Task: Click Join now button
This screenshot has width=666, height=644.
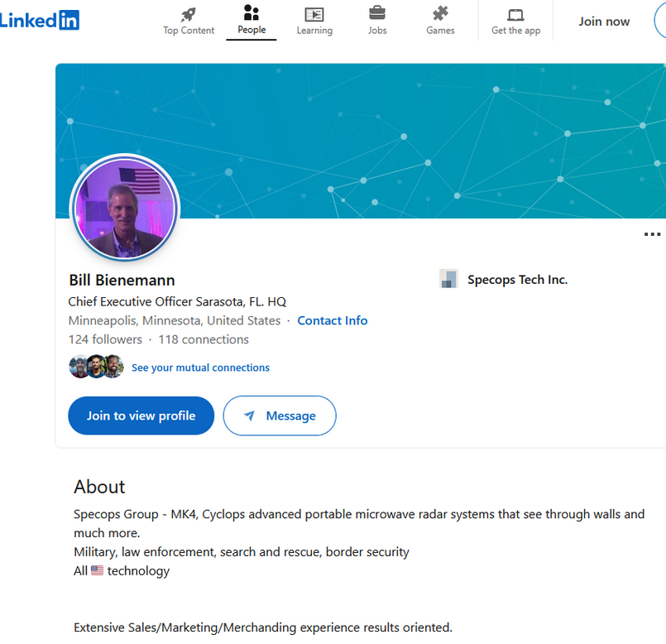Action: click(x=604, y=22)
